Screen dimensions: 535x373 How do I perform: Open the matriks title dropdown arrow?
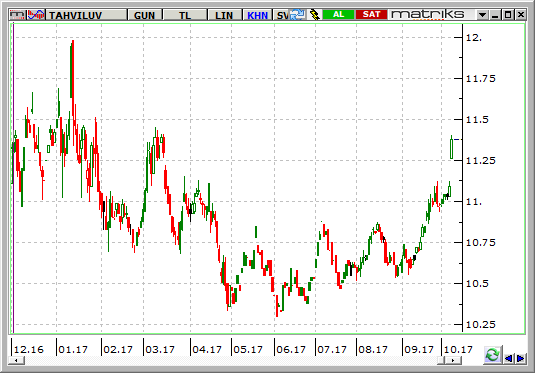coord(482,15)
